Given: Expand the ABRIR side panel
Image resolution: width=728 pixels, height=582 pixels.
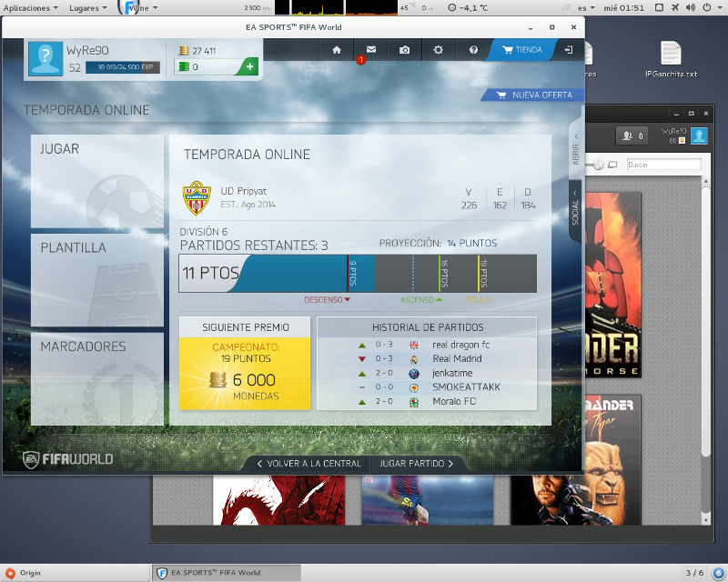Looking at the screenshot, I should click(x=576, y=150).
